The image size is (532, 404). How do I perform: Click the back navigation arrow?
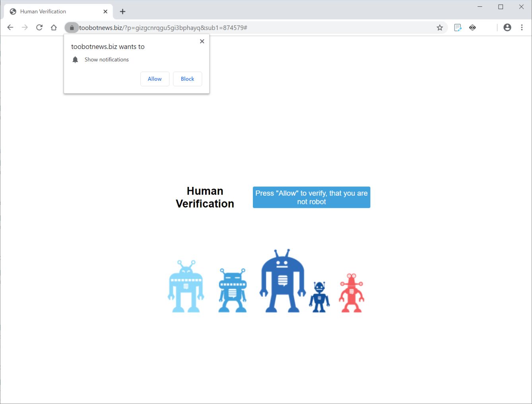click(x=10, y=27)
